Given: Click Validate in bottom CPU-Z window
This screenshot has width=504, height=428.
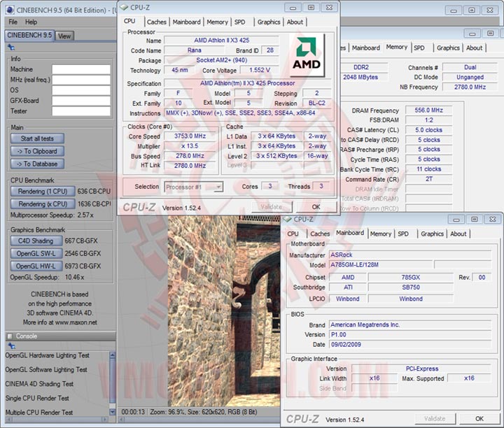Looking at the screenshot, I should coord(435,418).
